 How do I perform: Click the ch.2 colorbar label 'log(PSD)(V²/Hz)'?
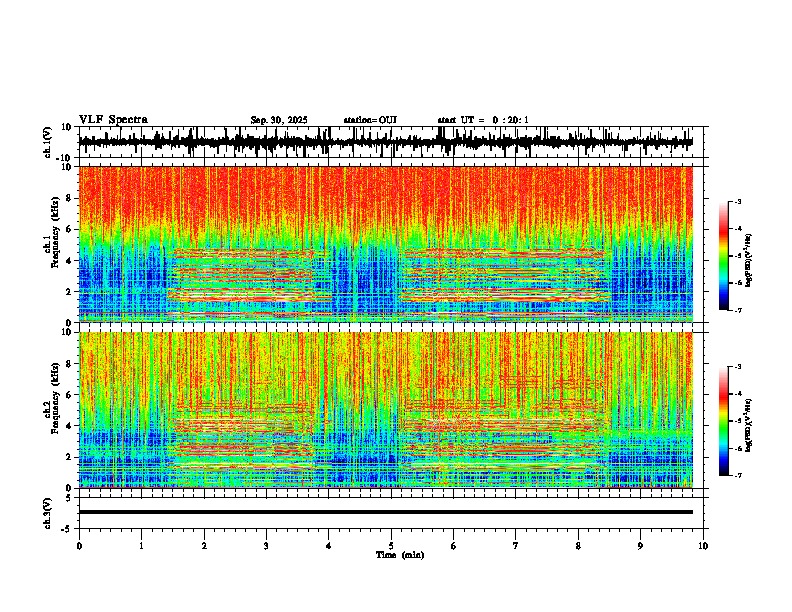[x=748, y=425]
